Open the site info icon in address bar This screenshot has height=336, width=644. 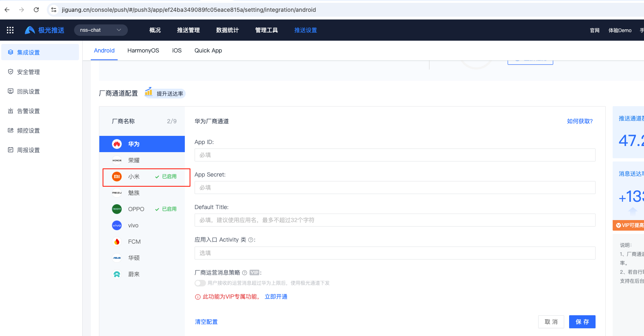(54, 10)
